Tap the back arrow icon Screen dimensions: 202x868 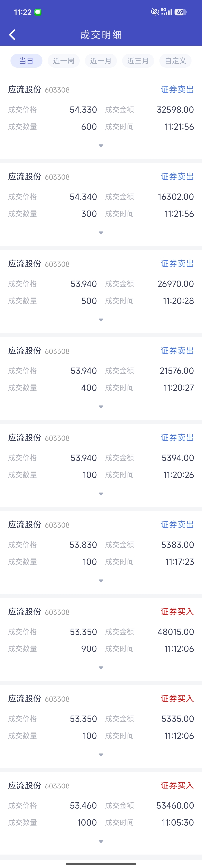pos(12,35)
